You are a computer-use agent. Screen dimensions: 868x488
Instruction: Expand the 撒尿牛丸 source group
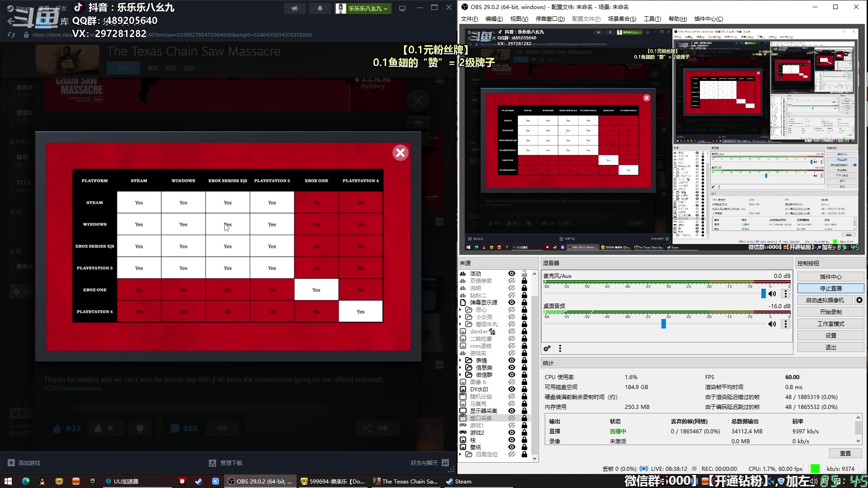point(461,324)
